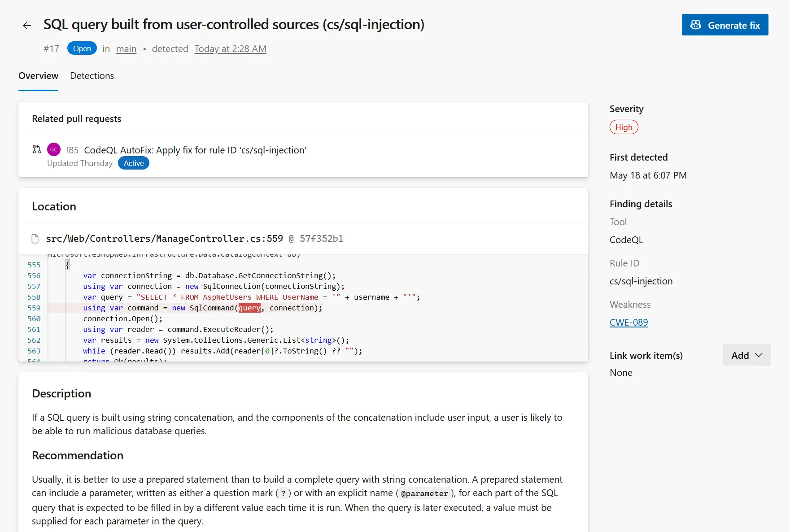Click the High severity badge

pos(624,127)
